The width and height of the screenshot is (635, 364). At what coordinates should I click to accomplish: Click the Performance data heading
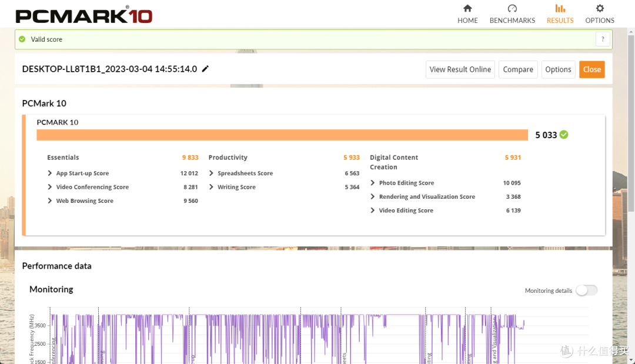(56, 266)
